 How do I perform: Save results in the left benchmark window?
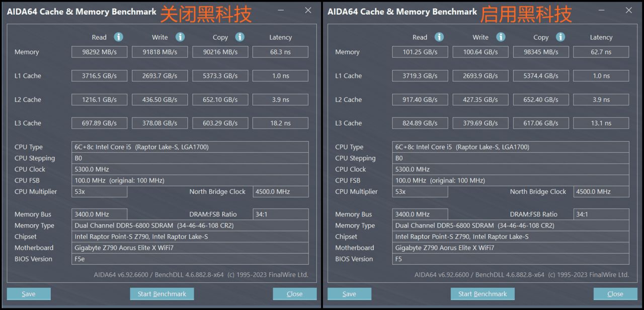pyautogui.click(x=29, y=294)
